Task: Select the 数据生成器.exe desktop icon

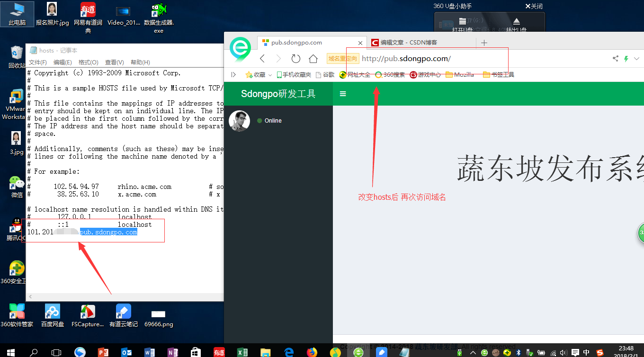Action: coord(159,18)
